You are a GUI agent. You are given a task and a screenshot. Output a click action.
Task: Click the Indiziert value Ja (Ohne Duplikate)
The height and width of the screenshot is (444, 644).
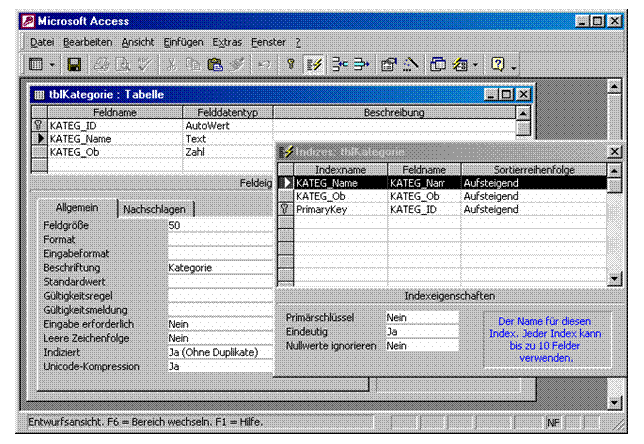coord(220,352)
